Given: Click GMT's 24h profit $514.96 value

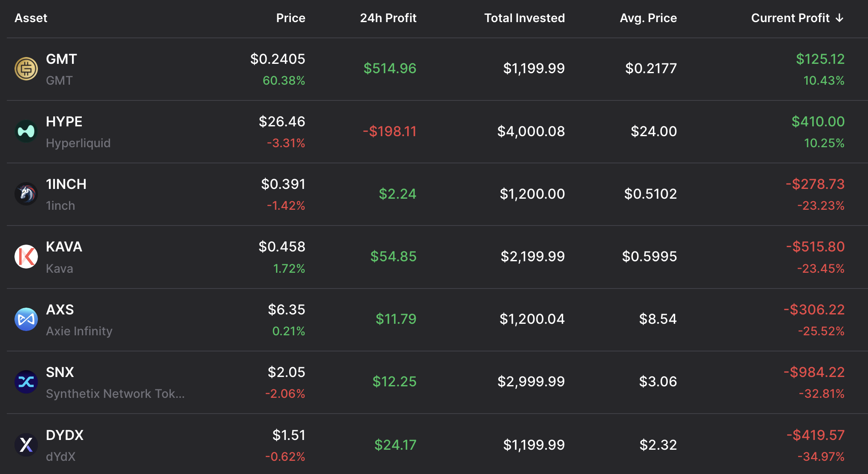Looking at the screenshot, I should (390, 69).
